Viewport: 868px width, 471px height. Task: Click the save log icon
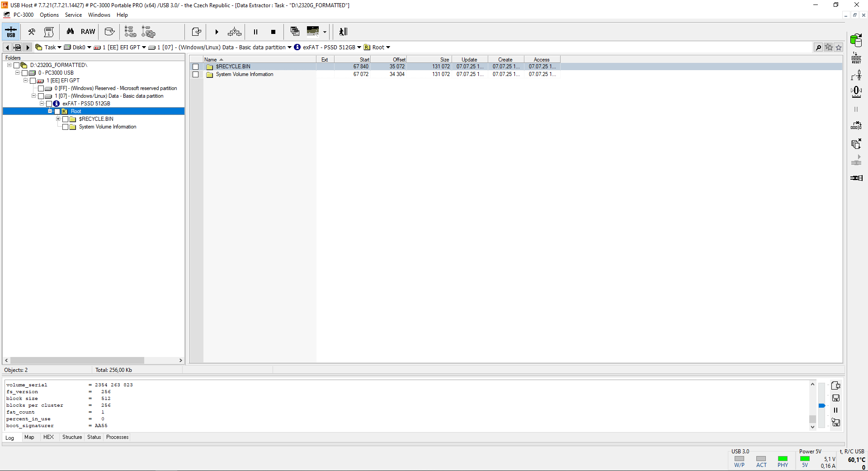(x=836, y=398)
